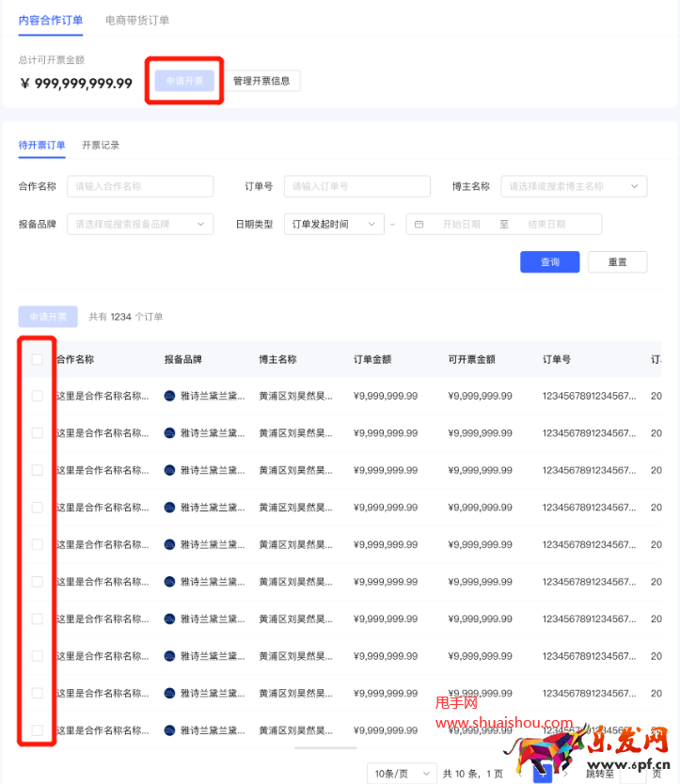This screenshot has width=680, height=784.
Task: Check the fifth order row's checkbox
Action: (37, 544)
